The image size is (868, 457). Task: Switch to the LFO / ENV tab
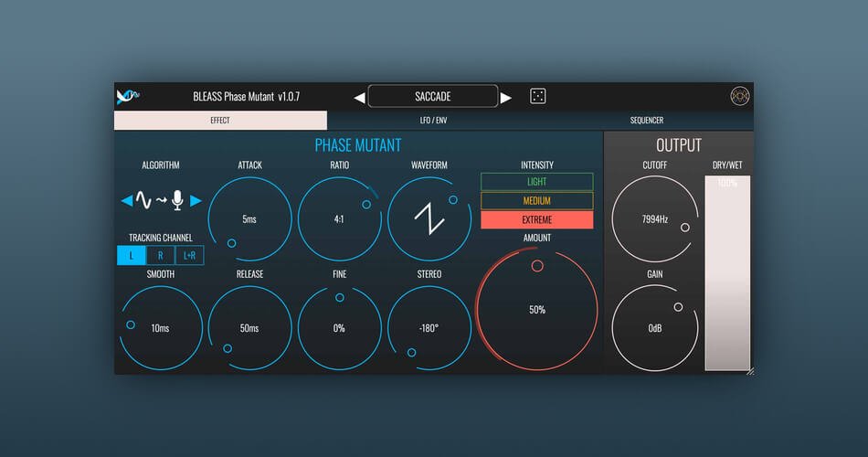pyautogui.click(x=433, y=121)
